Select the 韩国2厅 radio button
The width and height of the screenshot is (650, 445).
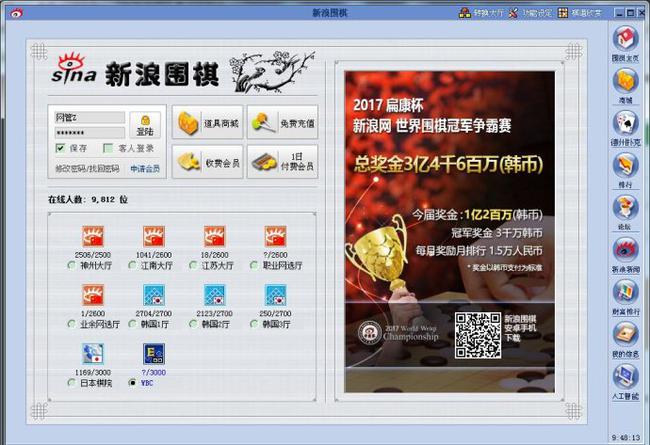(x=193, y=324)
